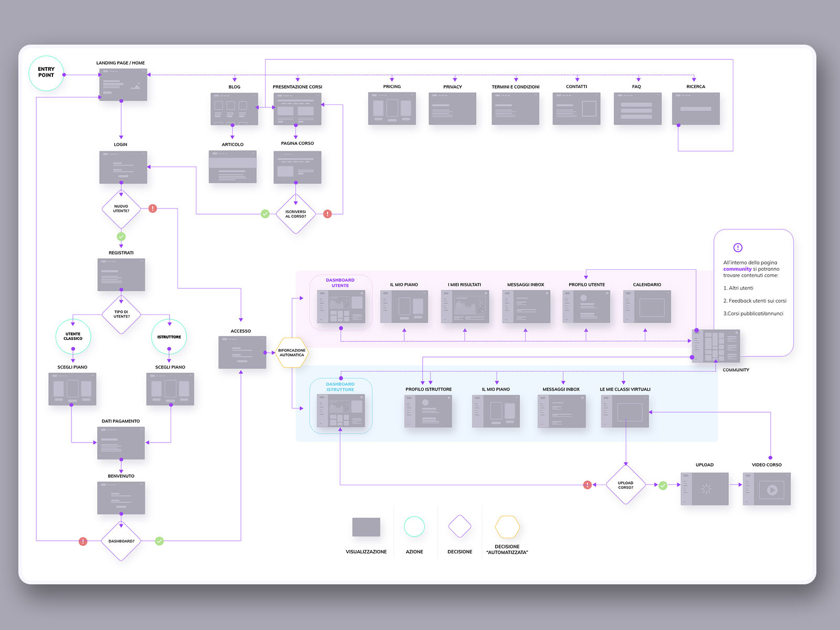
Task: Select the Nuovo Utente decision diamond
Action: coord(121,208)
